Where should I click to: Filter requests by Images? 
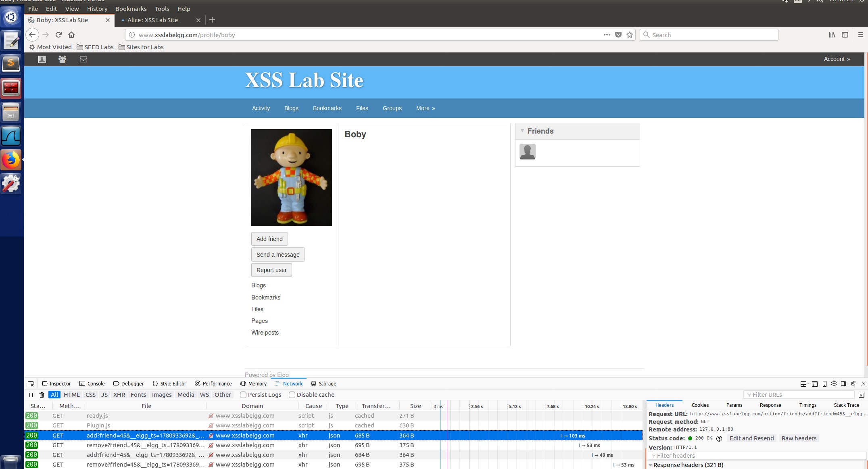(162, 395)
